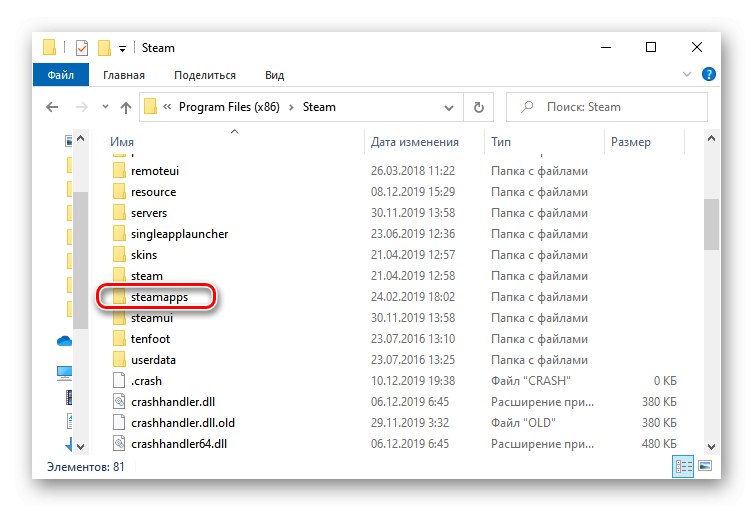Click the navigation pane scroll down arrow
The image size is (753, 511).
81,447
